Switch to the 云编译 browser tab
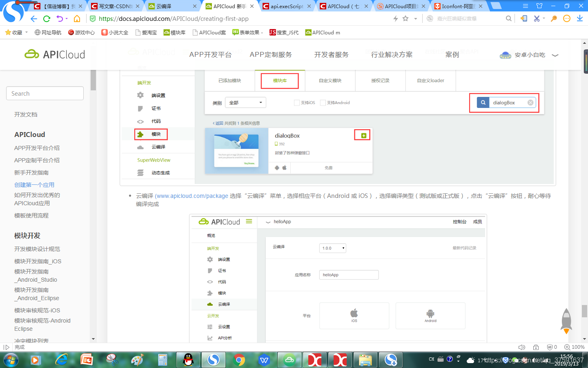The width and height of the screenshot is (588, 368). 173,6
